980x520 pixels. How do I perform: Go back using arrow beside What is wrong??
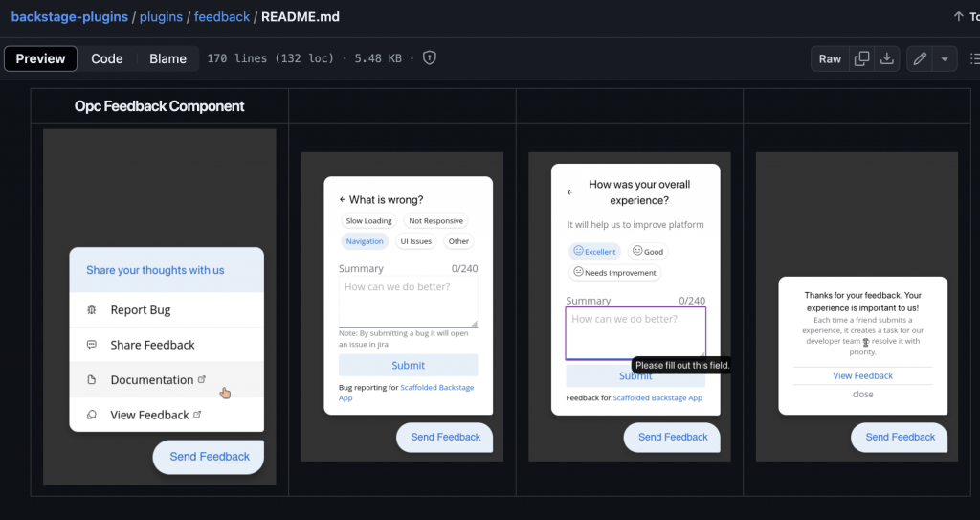(342, 199)
